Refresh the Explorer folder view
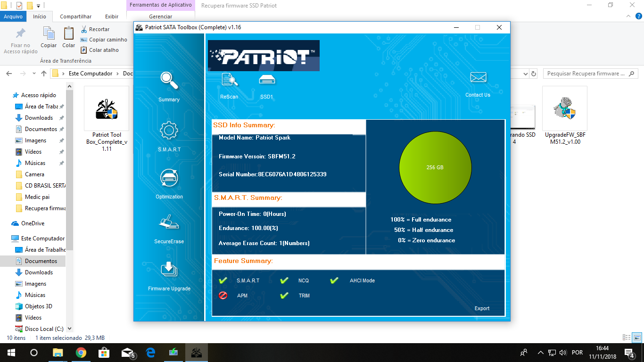Viewport: 644px width, 362px height. [x=534, y=74]
